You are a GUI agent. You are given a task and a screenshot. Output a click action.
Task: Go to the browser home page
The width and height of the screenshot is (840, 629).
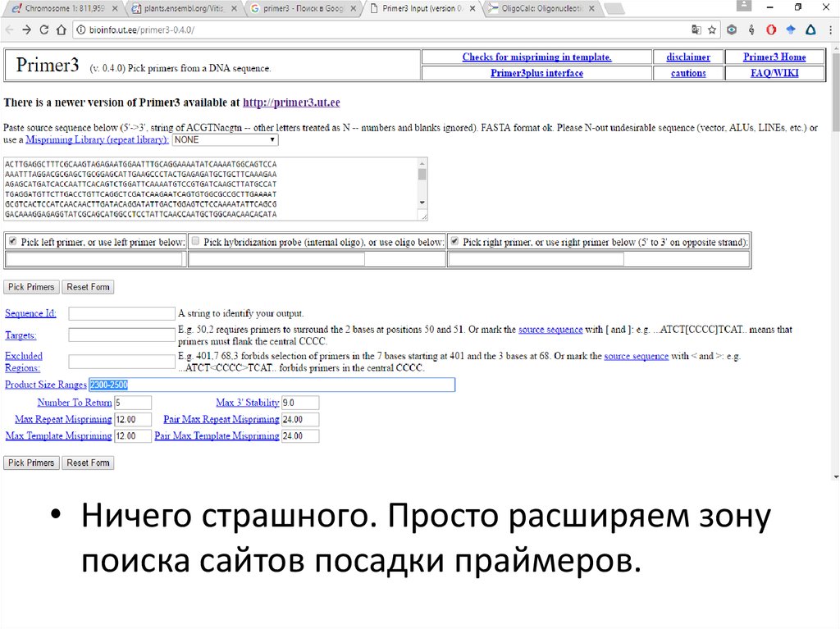click(62, 30)
